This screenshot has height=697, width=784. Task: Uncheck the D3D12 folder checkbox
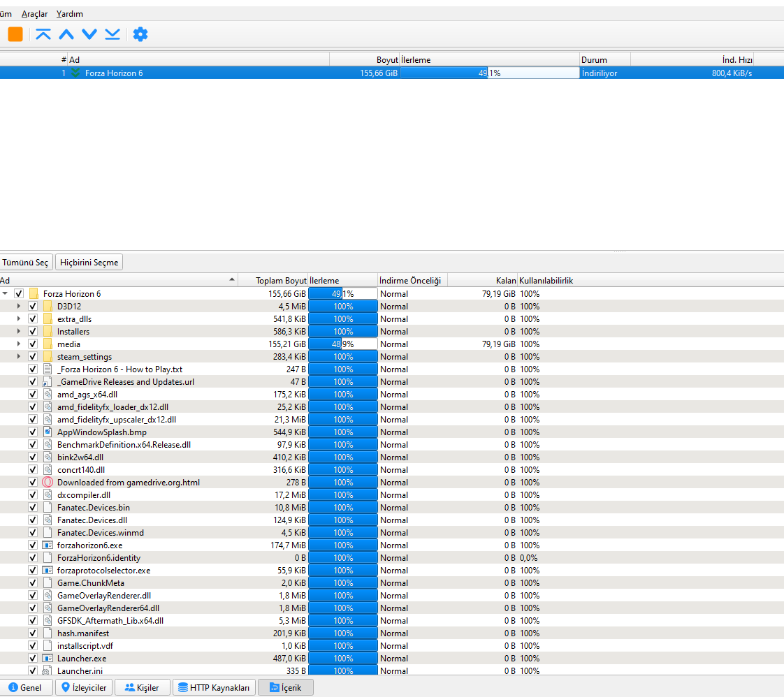[33, 307]
